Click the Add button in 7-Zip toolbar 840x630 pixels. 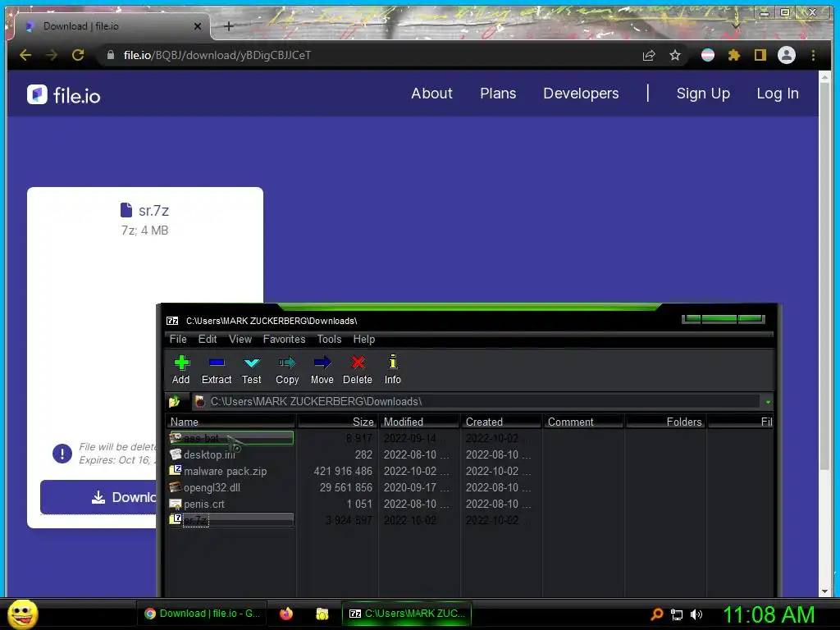(181, 370)
